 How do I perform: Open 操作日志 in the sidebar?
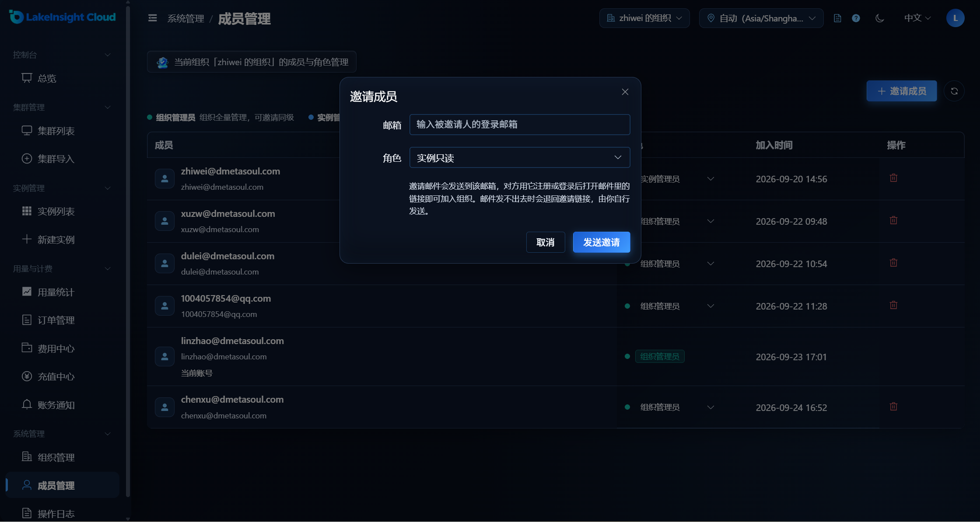tap(62, 514)
